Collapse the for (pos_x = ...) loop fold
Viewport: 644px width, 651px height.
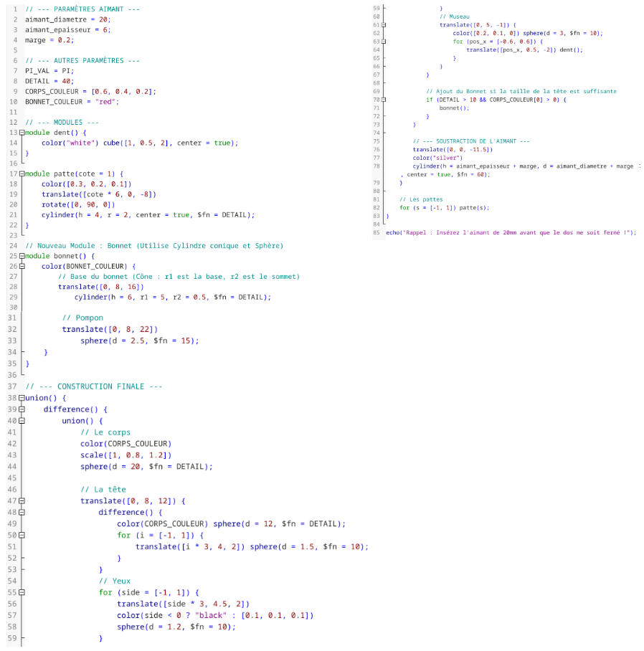384,42
